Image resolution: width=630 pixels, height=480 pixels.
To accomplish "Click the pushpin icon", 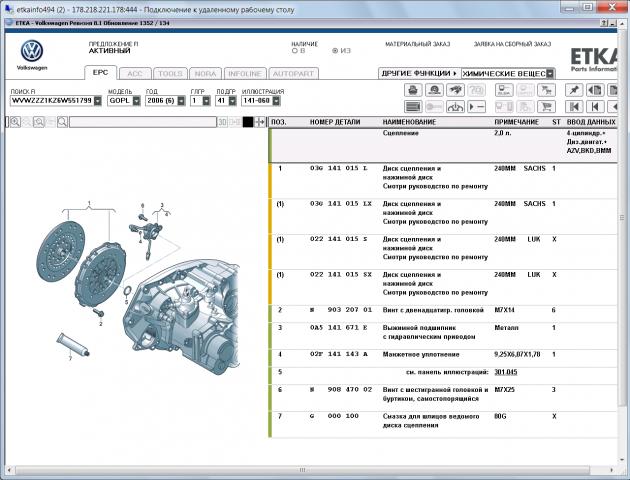I will coord(574,90).
